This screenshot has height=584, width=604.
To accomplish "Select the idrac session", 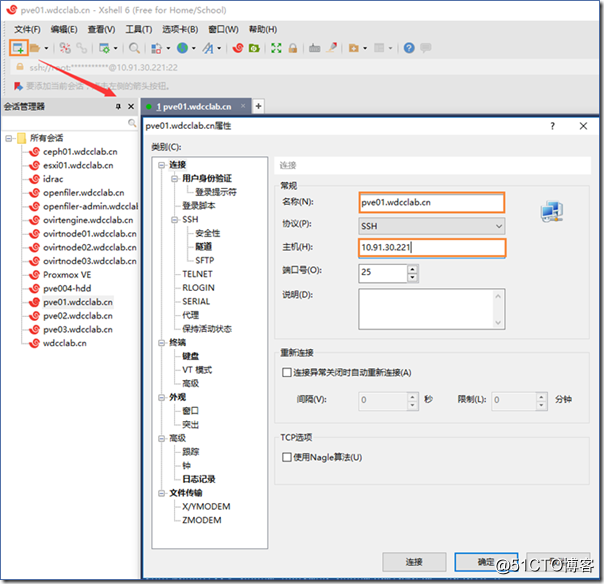I will (x=53, y=179).
